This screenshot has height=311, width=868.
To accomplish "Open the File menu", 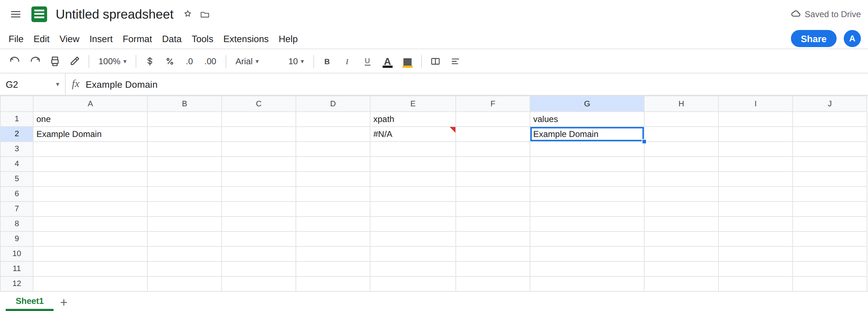I will click(x=16, y=39).
